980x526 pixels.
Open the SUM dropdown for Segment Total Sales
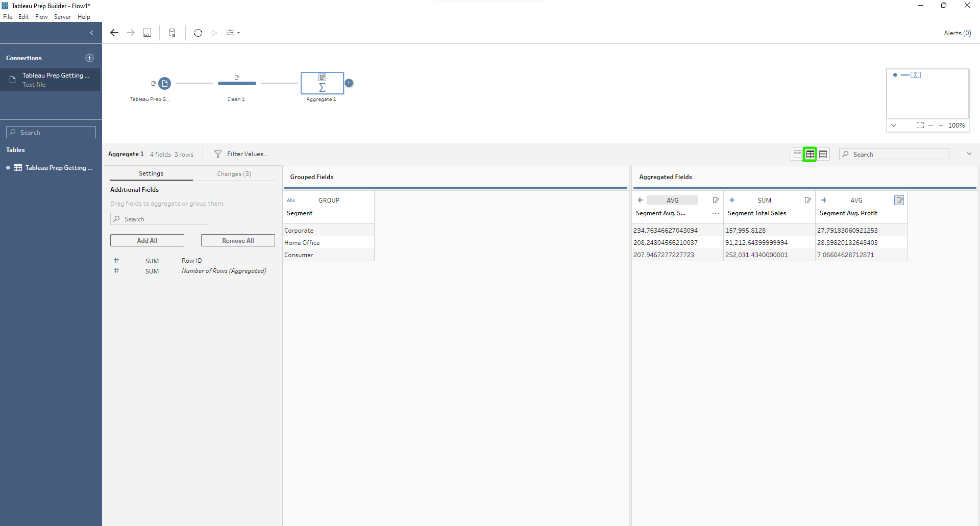tap(765, 200)
